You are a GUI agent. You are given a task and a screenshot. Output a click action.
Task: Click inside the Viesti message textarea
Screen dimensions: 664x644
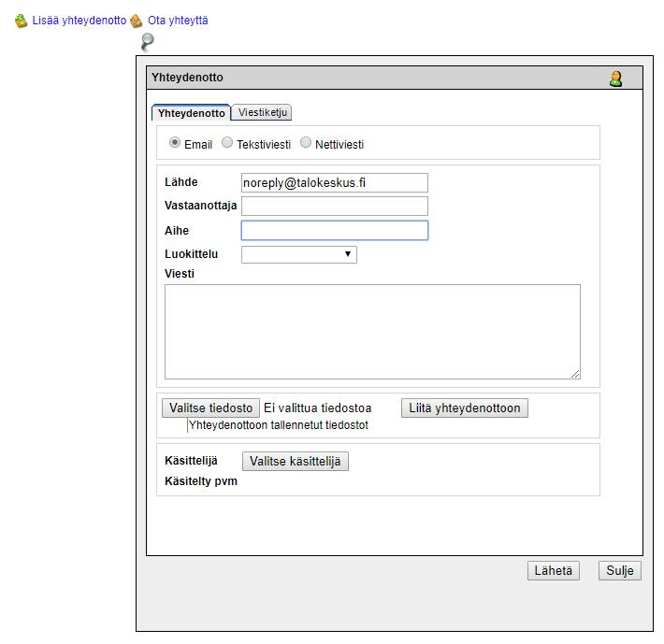pos(372,332)
